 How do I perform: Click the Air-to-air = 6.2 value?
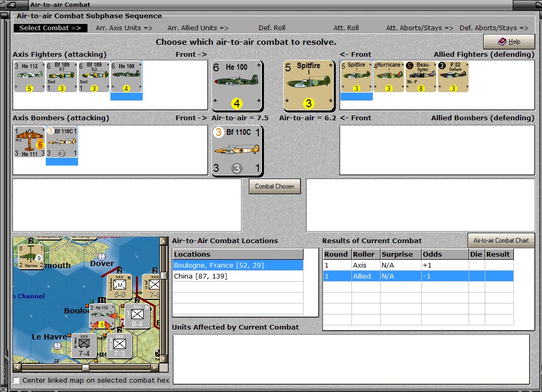click(307, 118)
